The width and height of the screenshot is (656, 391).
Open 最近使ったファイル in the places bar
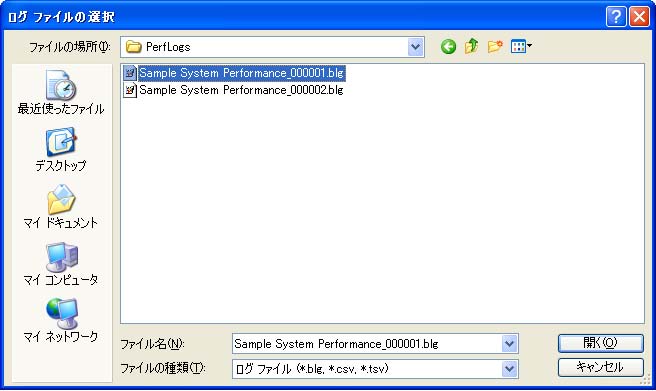[61, 93]
